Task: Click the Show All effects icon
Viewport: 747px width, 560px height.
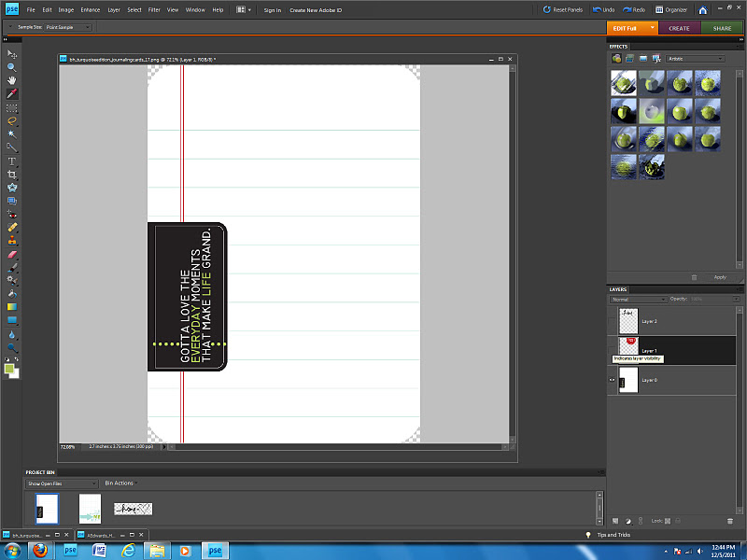Action: [x=656, y=59]
